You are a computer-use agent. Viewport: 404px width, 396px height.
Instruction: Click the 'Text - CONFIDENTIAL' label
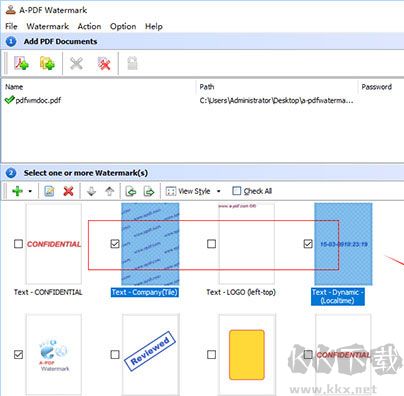pos(48,292)
